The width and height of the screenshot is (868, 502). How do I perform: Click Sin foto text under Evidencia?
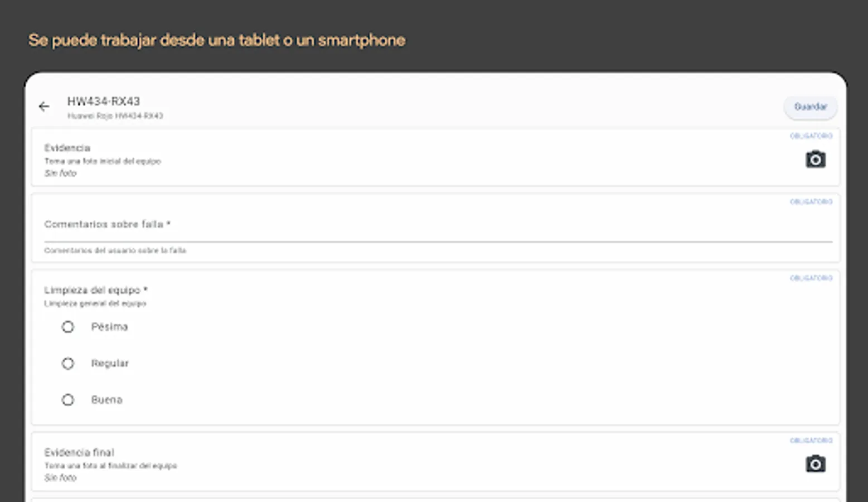[x=60, y=173]
